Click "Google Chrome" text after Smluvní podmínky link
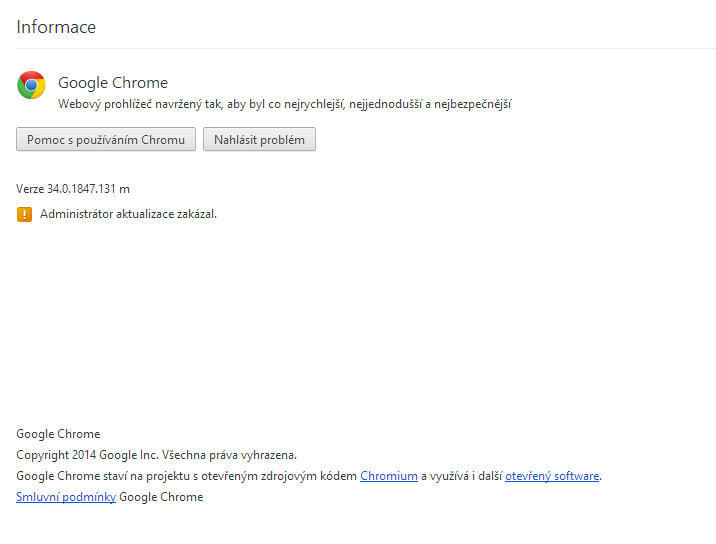This screenshot has width=716, height=544. 161,497
